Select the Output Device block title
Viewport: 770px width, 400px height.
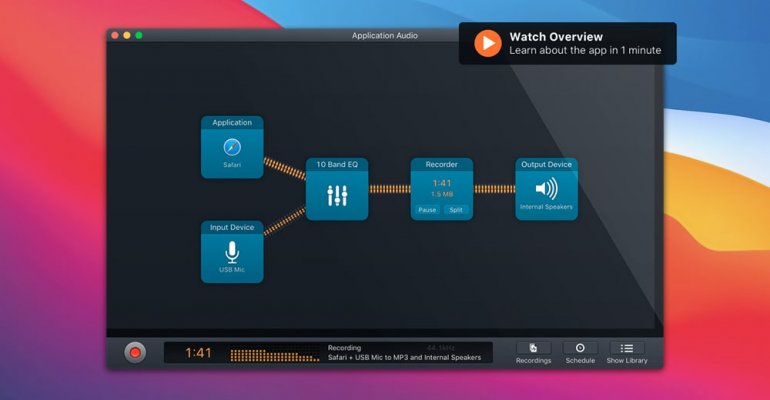tap(546, 164)
